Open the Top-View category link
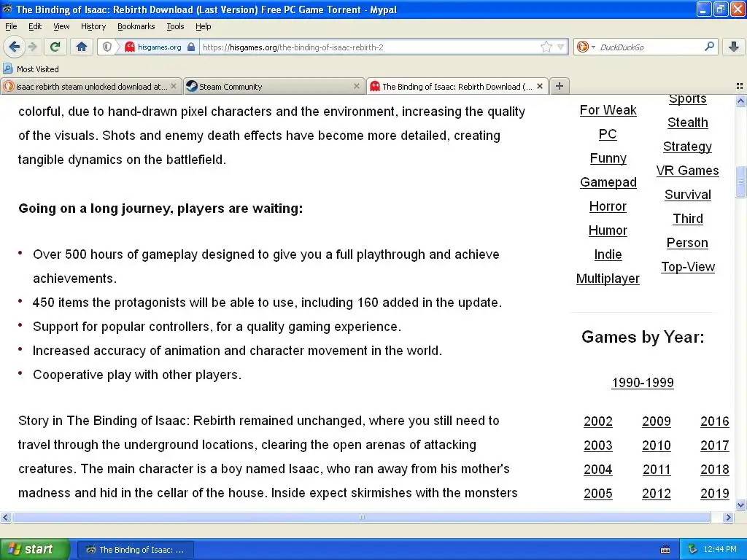747x560 pixels. pyautogui.click(x=687, y=267)
